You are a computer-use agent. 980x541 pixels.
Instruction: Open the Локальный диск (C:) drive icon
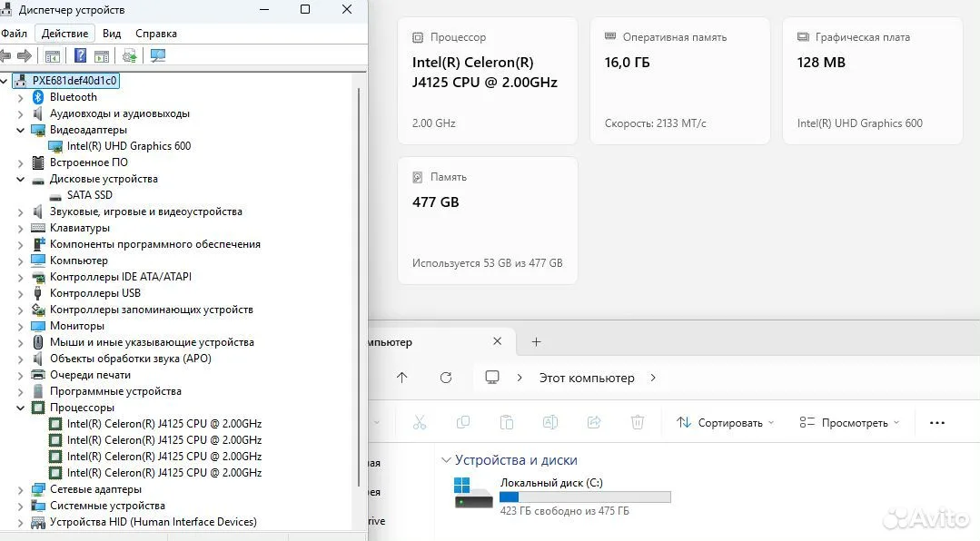click(x=473, y=493)
